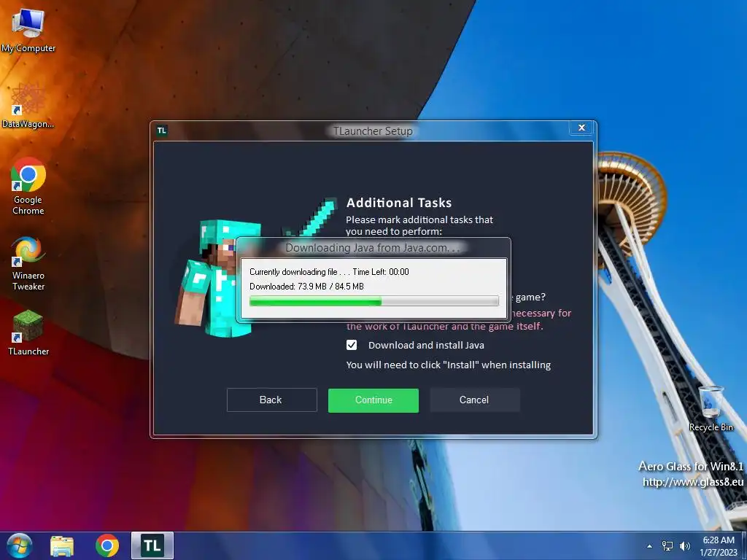This screenshot has width=747, height=560.
Task: Click the Downloaded: 73.9 MB / 84.5 MB text
Action: (306, 287)
